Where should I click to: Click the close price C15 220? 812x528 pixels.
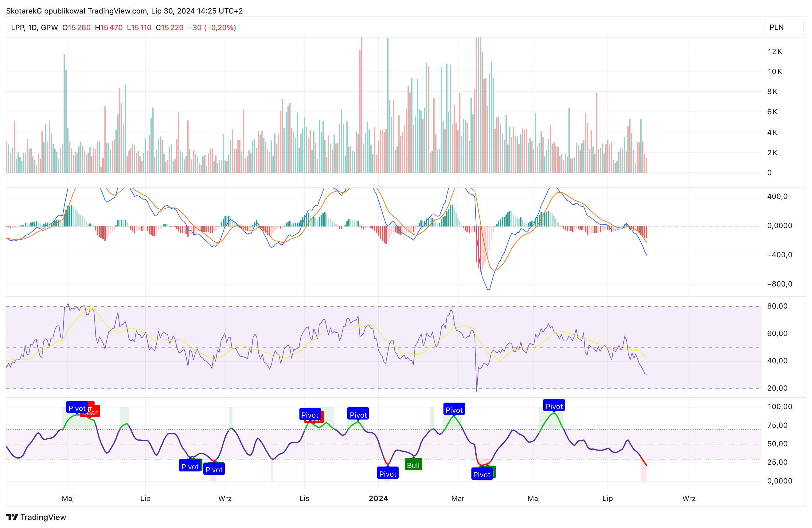click(170, 28)
